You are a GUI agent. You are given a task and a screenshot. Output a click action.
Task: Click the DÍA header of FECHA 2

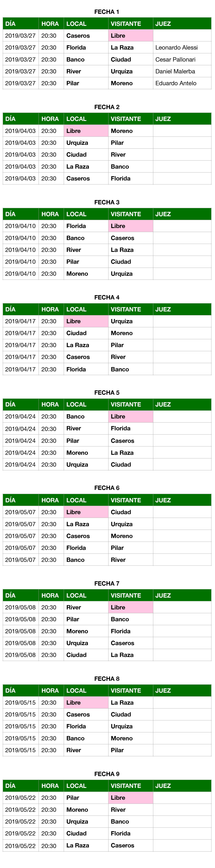10,119
